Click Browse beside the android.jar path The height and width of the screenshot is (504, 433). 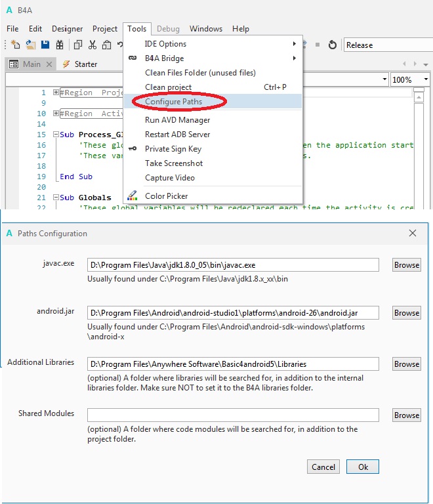click(x=406, y=312)
